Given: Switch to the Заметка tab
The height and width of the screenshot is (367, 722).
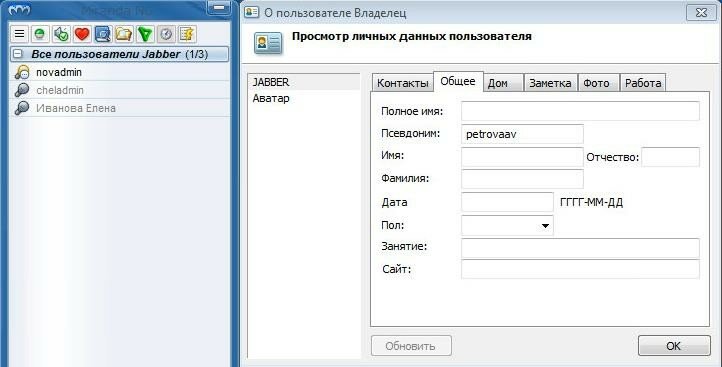Looking at the screenshot, I should (550, 83).
